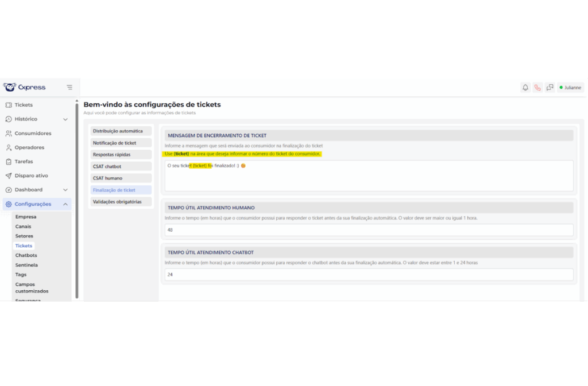This screenshot has height=386, width=588.
Task: Click the ticket closing message text area
Action: [369, 177]
